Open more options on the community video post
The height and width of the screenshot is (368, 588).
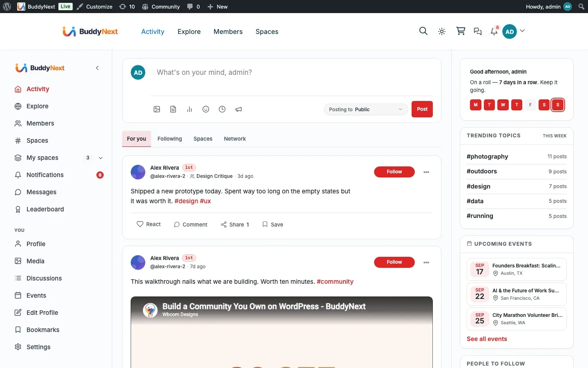click(426, 263)
